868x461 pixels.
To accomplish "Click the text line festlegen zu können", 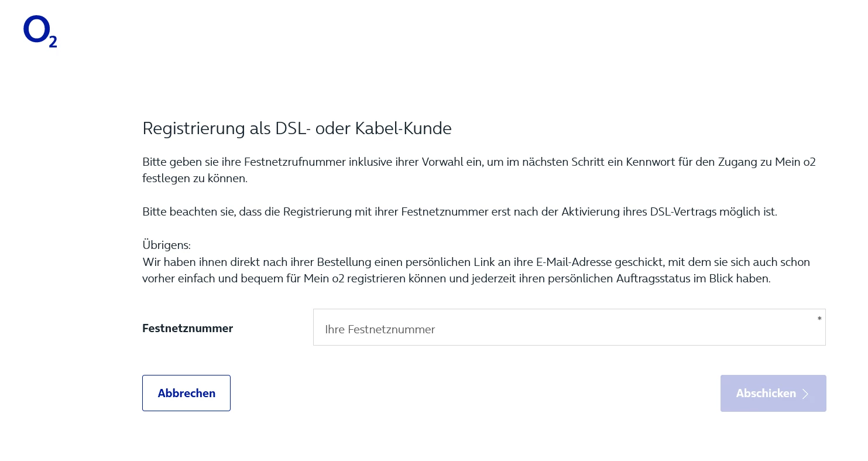I will click(194, 178).
